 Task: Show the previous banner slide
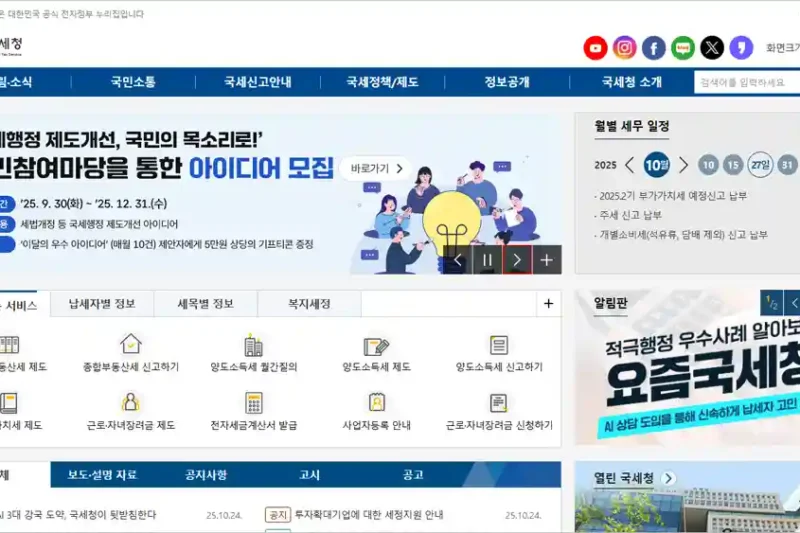458,260
